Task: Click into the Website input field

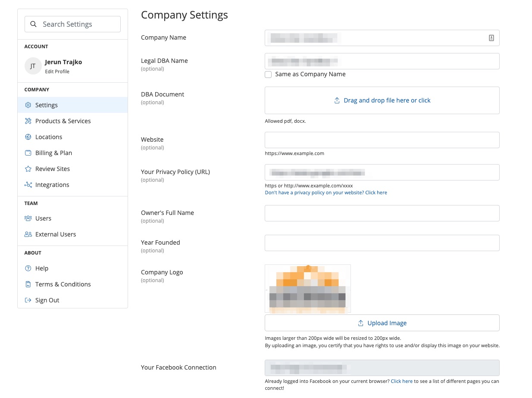Action: (x=382, y=140)
